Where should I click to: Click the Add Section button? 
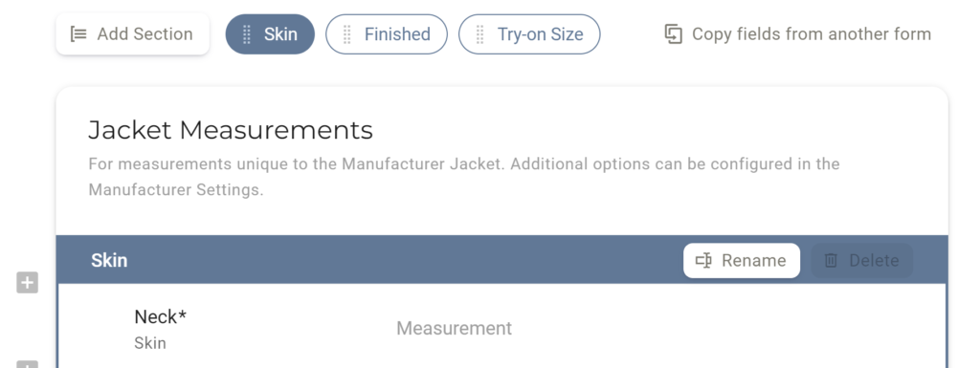tap(132, 34)
